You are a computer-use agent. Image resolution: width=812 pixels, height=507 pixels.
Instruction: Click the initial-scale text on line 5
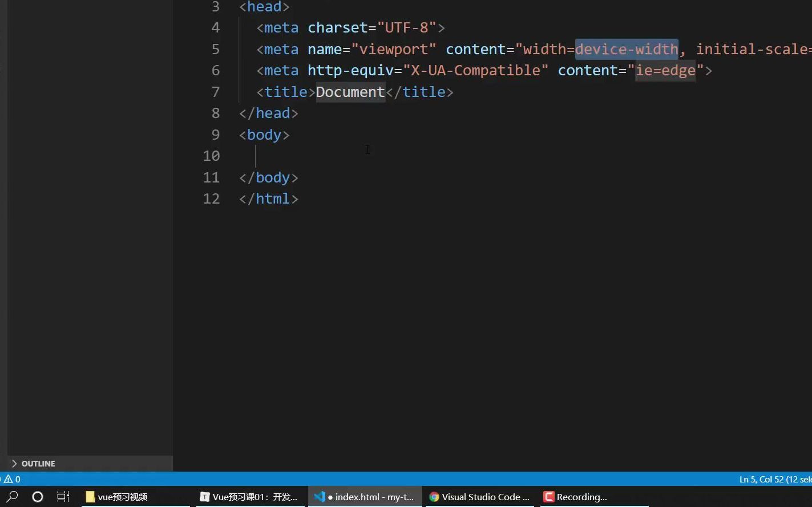[752, 49]
